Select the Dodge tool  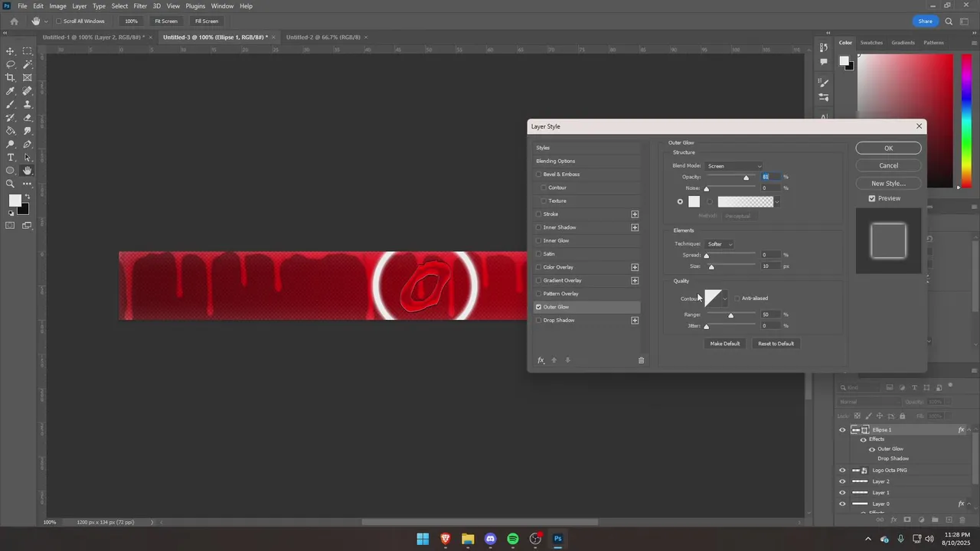(x=11, y=144)
